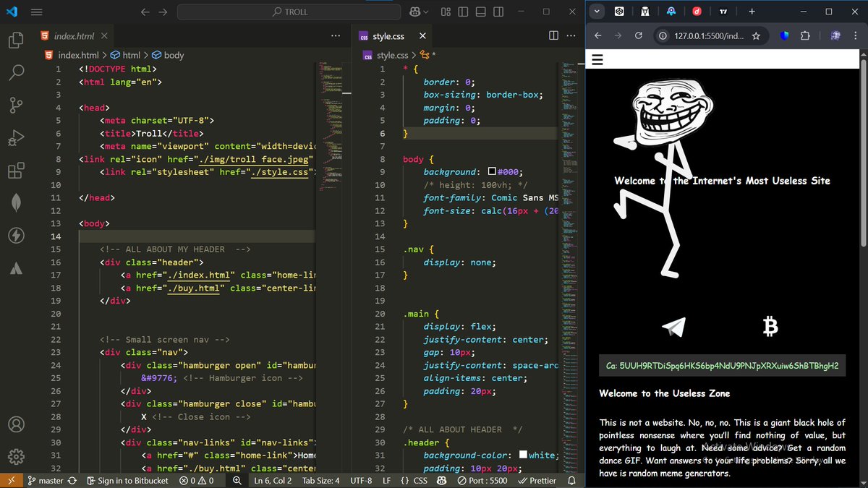This screenshot has width=868, height=488.
Task: Select the * selector breadcrumb in style.css
Action: 428,55
